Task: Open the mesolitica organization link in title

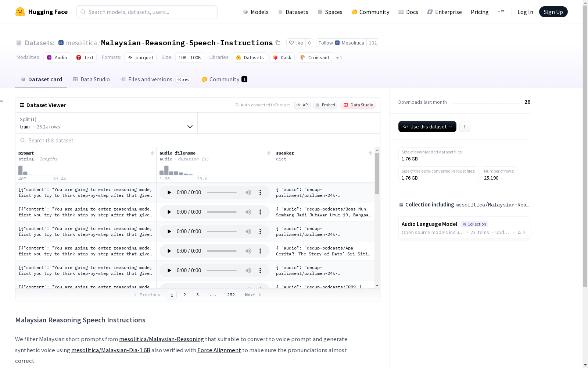Action: 81,43
